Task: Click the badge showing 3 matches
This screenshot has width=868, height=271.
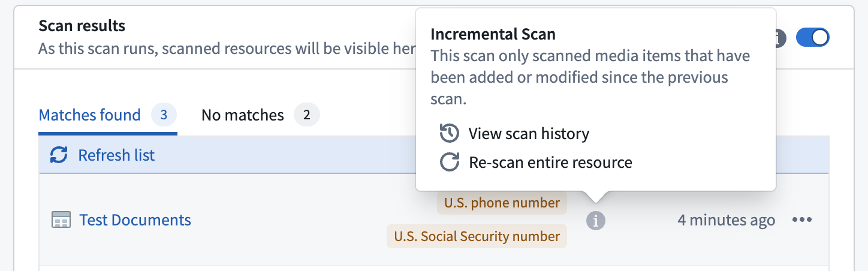Action: (164, 115)
